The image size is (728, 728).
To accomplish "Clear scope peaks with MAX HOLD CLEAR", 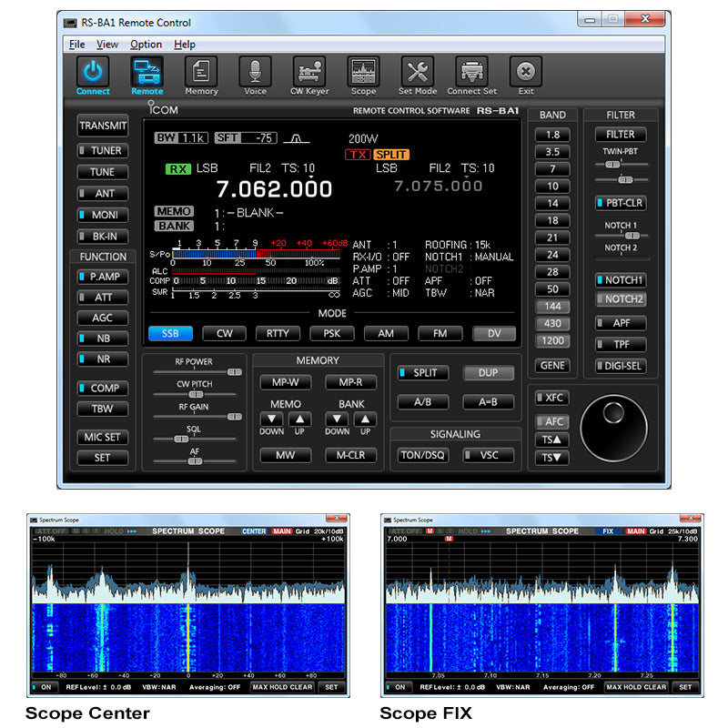I will pyautogui.click(x=284, y=688).
